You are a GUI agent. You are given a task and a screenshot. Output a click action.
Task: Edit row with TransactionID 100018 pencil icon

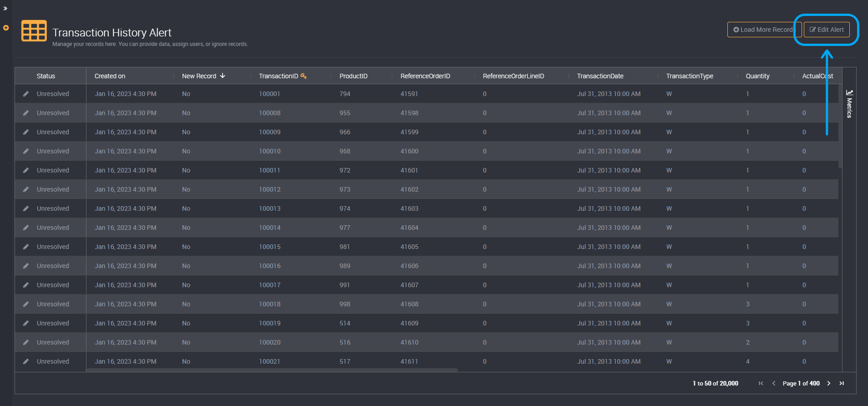click(26, 304)
